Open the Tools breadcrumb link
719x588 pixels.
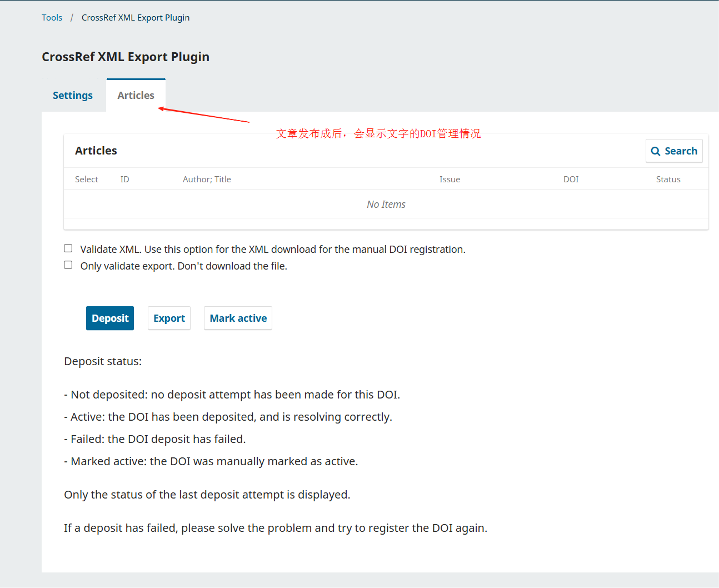(52, 17)
